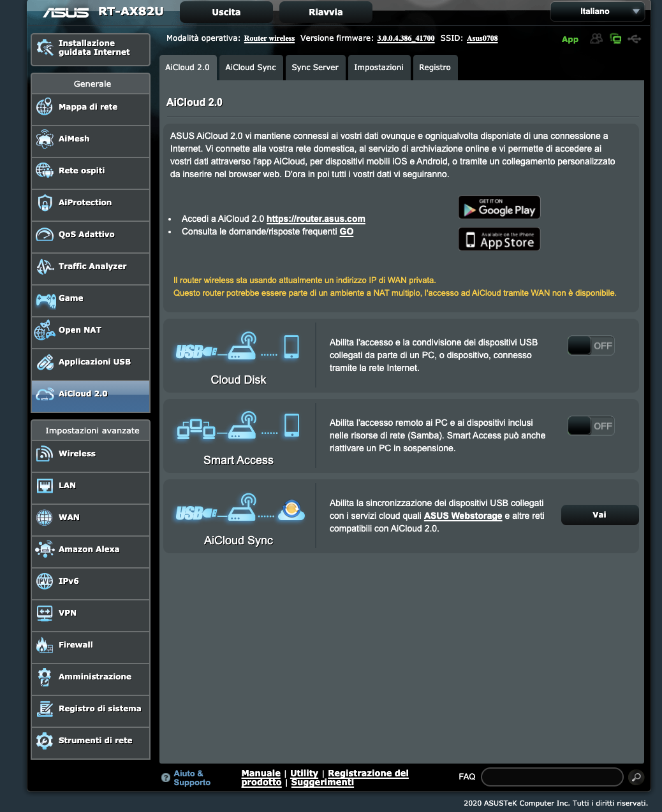Click the Registro di sistema icon
662x812 pixels.
(45, 709)
